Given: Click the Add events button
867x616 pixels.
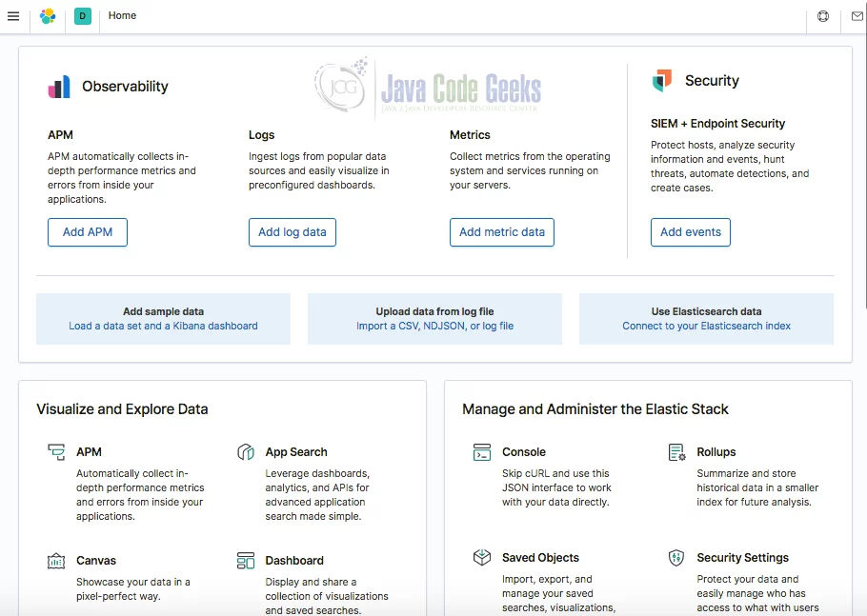Looking at the screenshot, I should pyautogui.click(x=691, y=232).
